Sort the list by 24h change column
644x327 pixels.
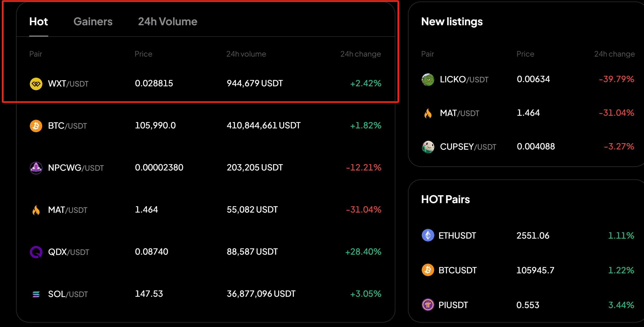(361, 54)
